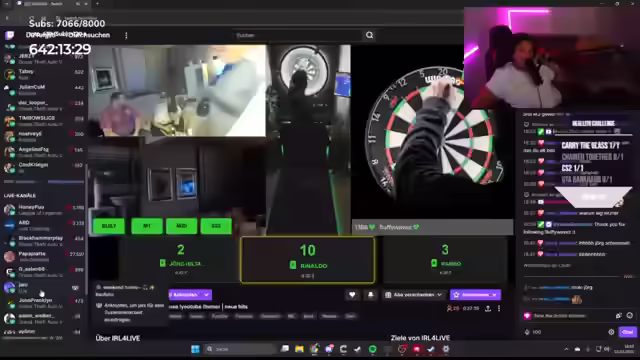This screenshot has height=360, width=640.
Task: Click the Über IRL4LIVE heading
Action: click(118, 338)
